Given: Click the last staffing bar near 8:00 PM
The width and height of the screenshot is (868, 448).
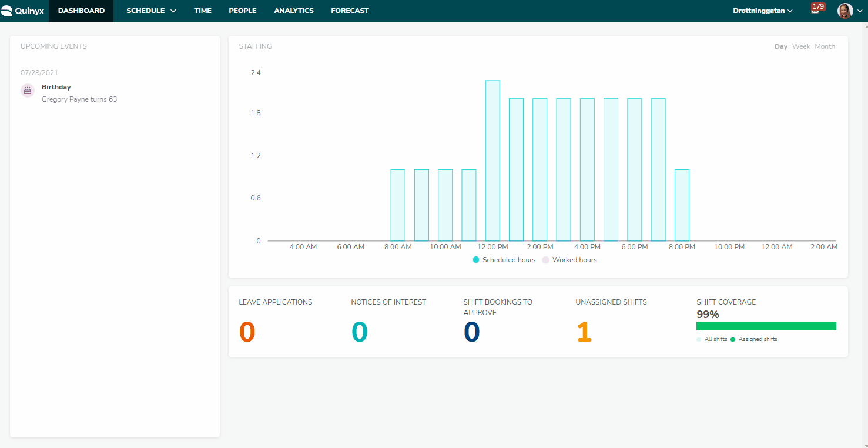Looking at the screenshot, I should 682,205.
